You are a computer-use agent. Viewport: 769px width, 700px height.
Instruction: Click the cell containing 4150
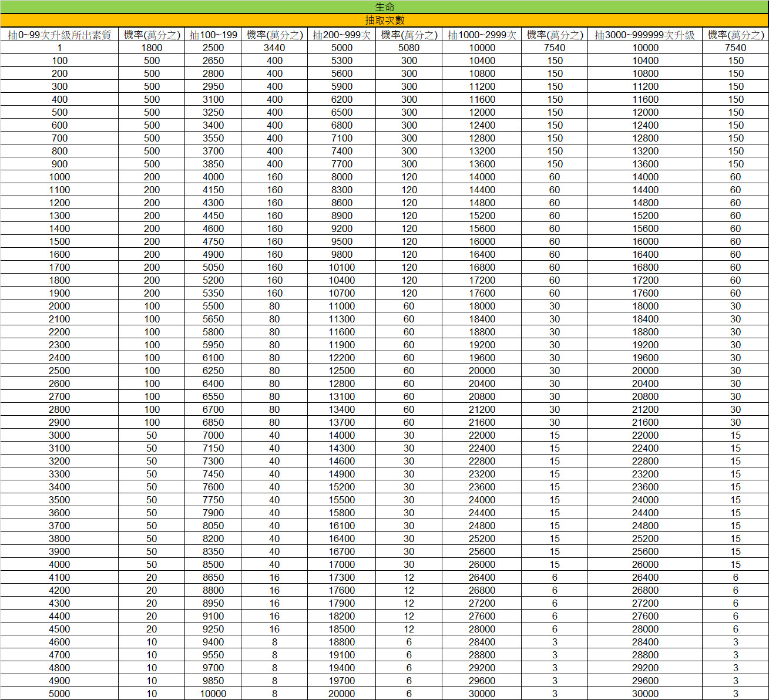pos(213,190)
